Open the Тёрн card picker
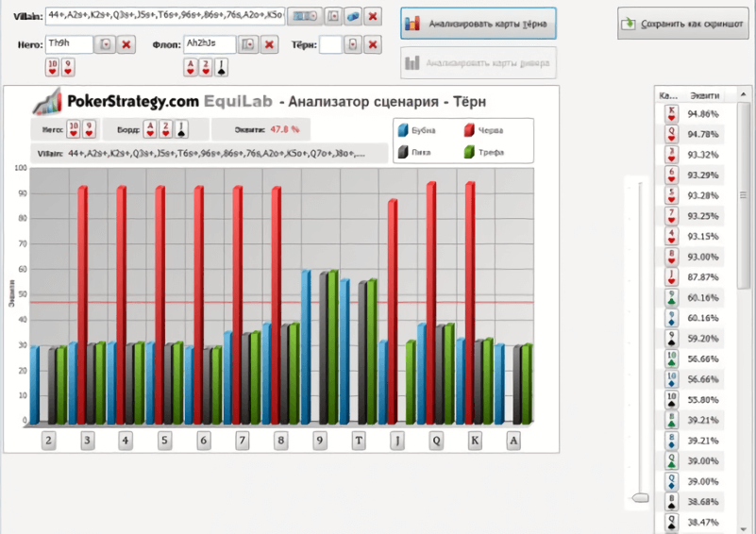 pos(353,45)
